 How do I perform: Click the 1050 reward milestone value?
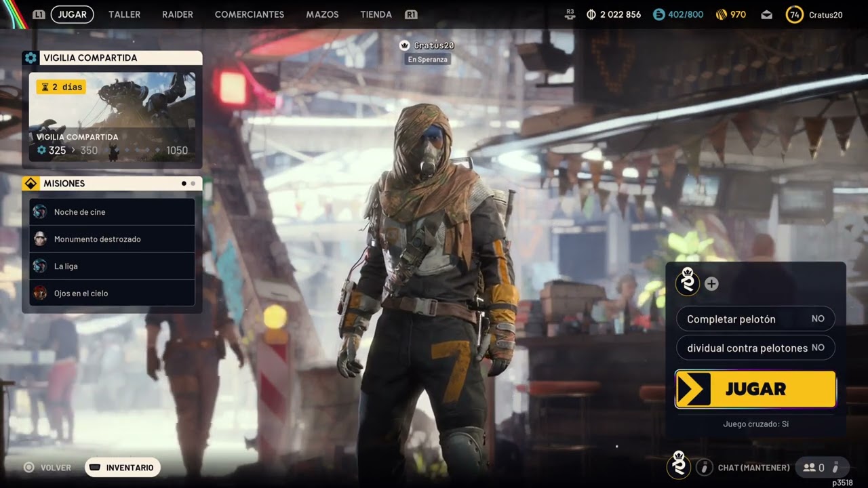177,150
